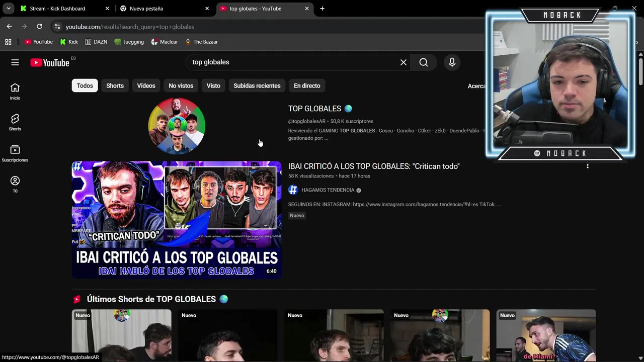Screen dimensions: 644x362
Task: Open the Kick bookmark
Action: tap(69, 42)
